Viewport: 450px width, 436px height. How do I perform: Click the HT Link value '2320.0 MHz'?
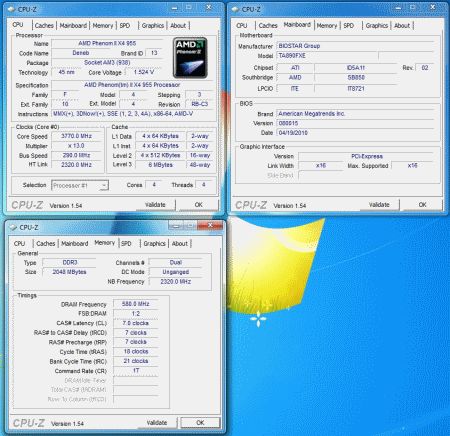tap(76, 165)
